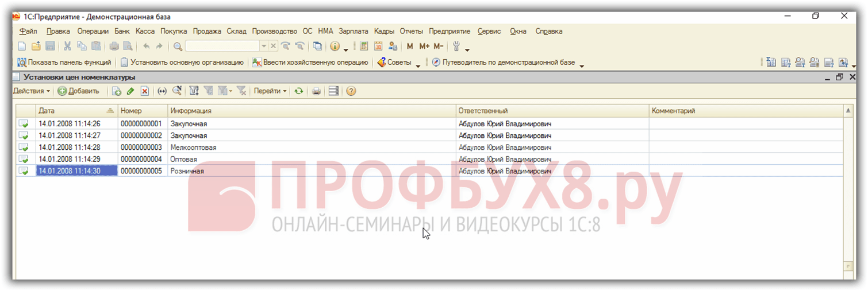Image resolution: width=868 pixels, height=291 pixels.
Task: Click the Paste clipboard icon
Action: click(96, 46)
